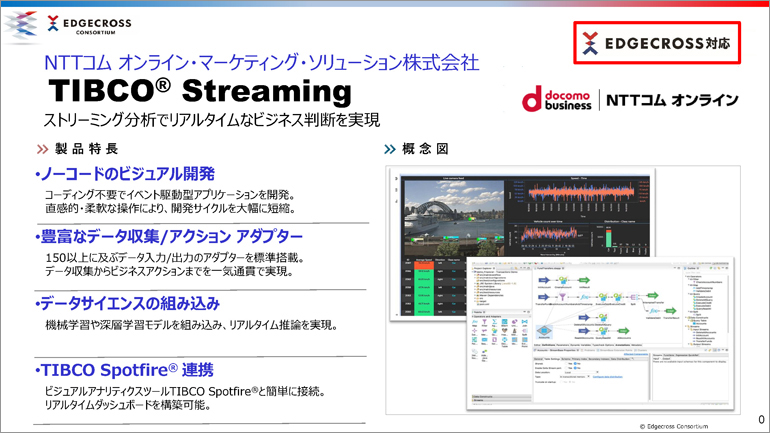This screenshot has width=770, height=433.
Task: Click the vehicle count over time chart
Action: (x=549, y=238)
